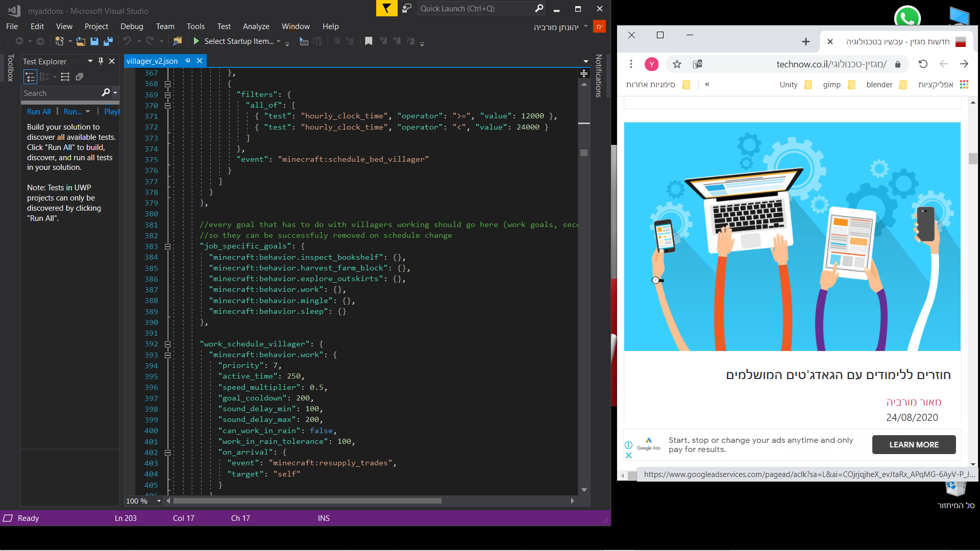Toggle the INS insert mode indicator
This screenshot has height=551, width=980.
tap(324, 518)
